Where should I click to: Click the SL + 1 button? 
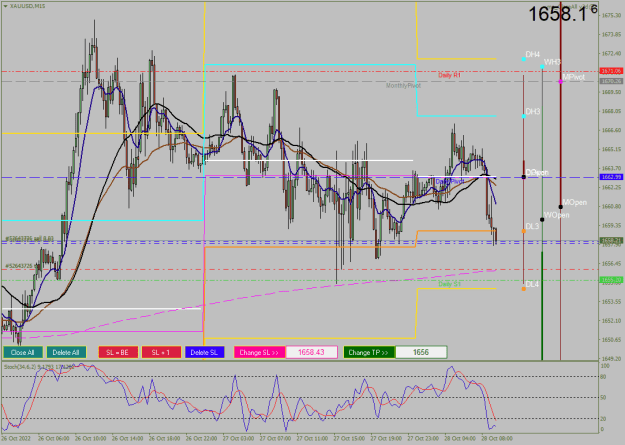coord(161,352)
